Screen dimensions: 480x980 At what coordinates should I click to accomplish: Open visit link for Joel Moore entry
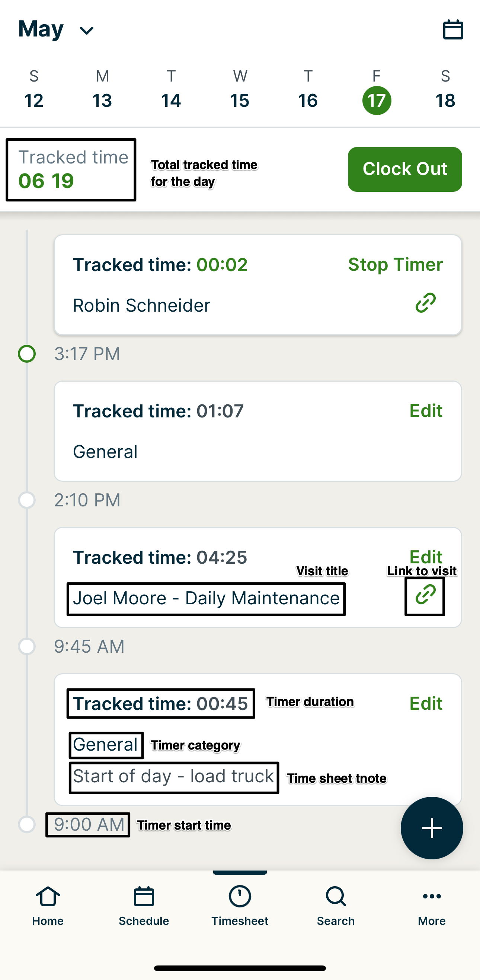[x=425, y=595]
